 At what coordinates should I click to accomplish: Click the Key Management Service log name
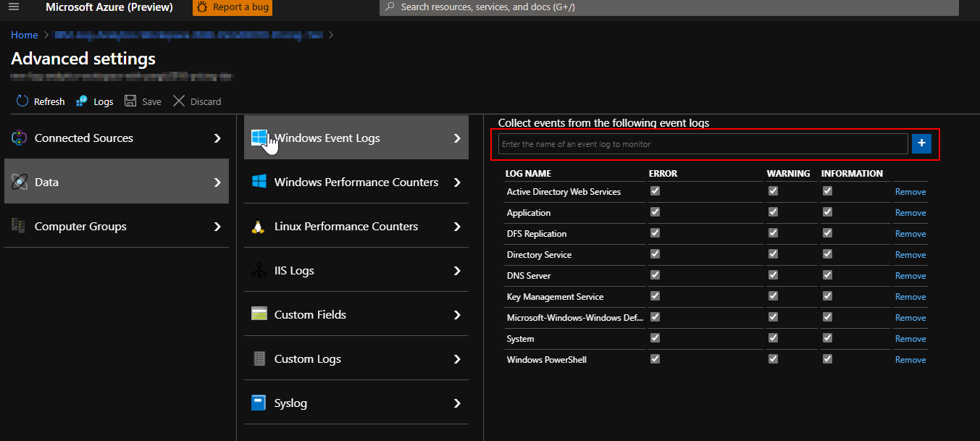(555, 297)
